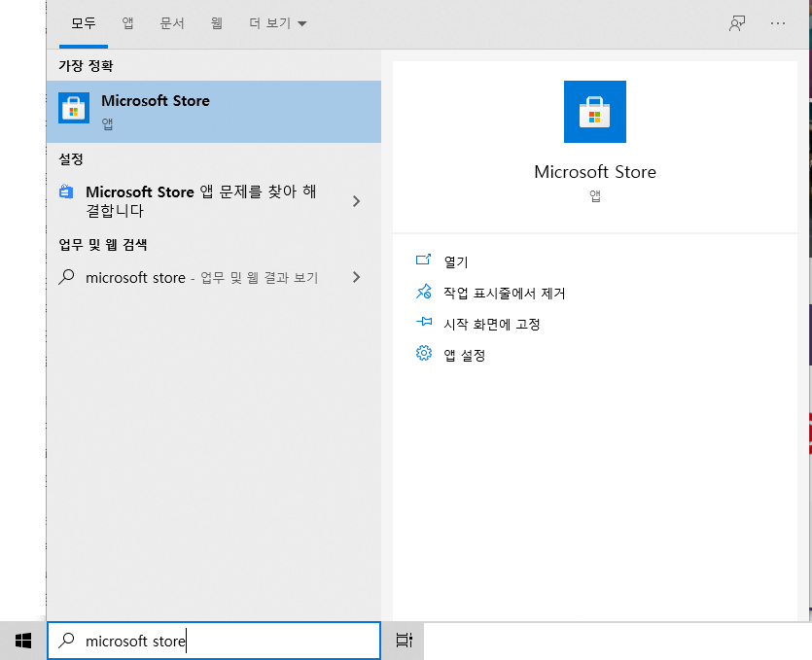Click the 가장 정확 section header
The width and height of the screenshot is (812, 660).
[86, 66]
